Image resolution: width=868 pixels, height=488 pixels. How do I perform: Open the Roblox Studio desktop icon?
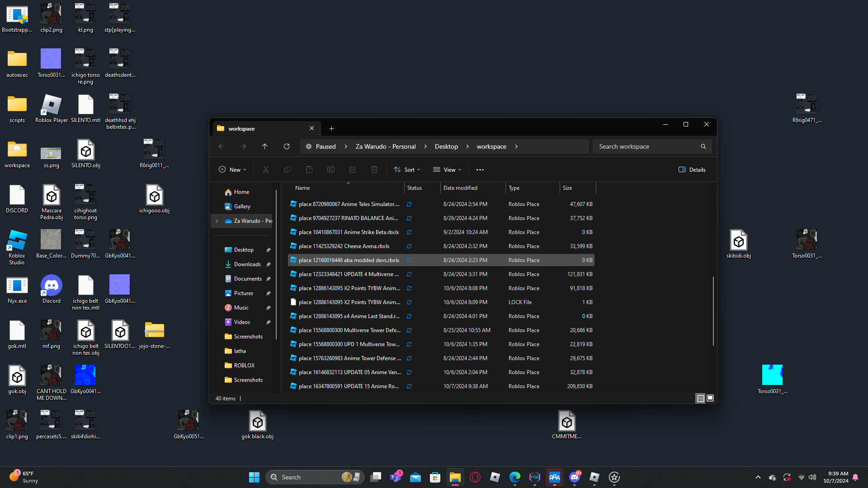click(17, 246)
